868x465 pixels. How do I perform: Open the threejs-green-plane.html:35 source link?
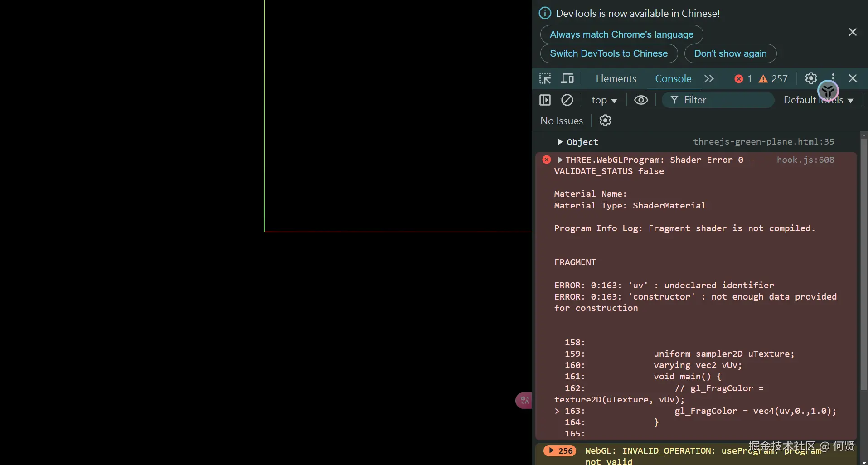(764, 141)
